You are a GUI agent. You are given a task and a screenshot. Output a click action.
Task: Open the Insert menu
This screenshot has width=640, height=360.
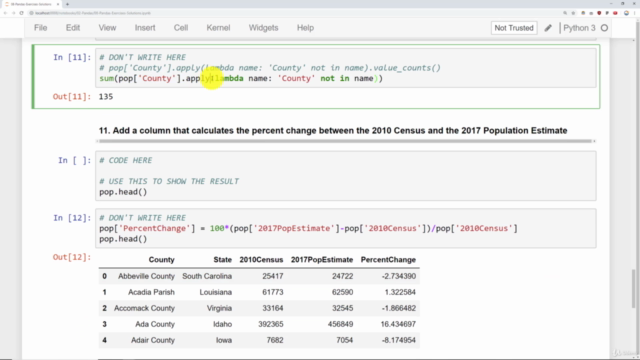pos(145,28)
